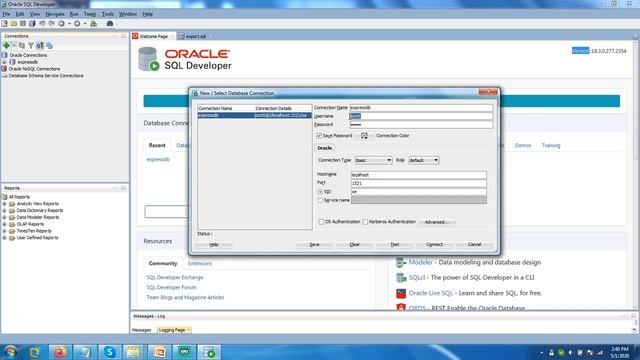Image resolution: width=640 pixels, height=360 pixels.
Task: Click the New file toolbar icon
Action: [4, 24]
